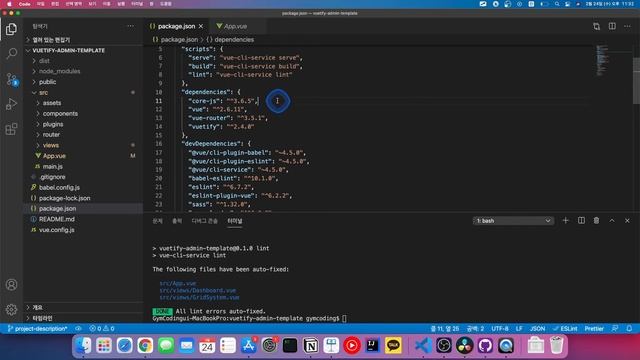Select terminal dropdown showing 1: bash
Viewport: 640px width, 360px height.
[x=513, y=221]
